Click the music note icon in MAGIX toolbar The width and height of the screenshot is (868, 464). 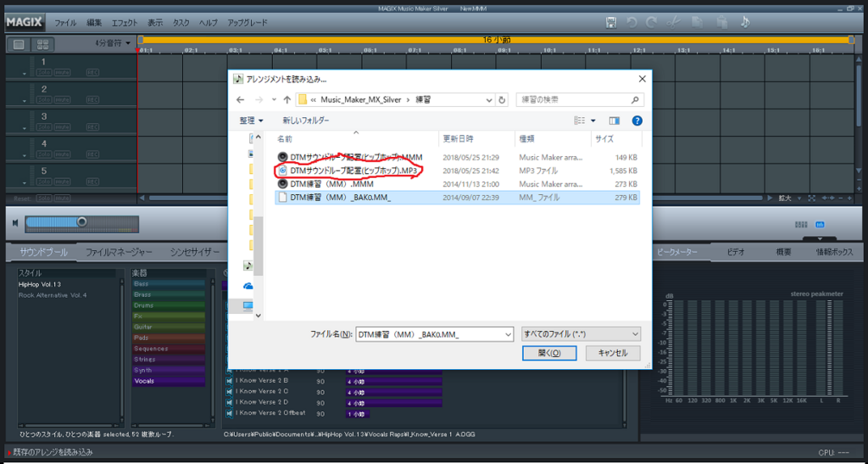[745, 23]
